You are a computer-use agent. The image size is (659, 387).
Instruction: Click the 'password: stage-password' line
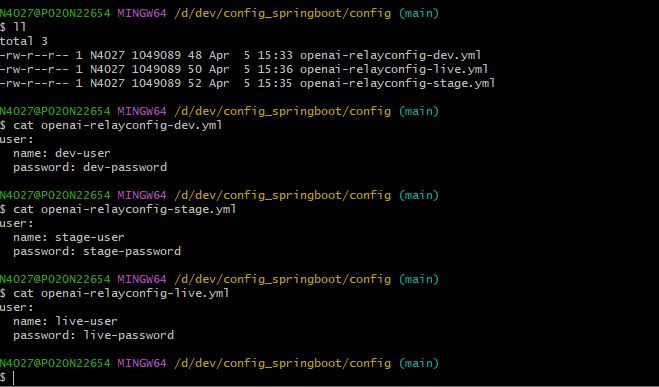[97, 251]
